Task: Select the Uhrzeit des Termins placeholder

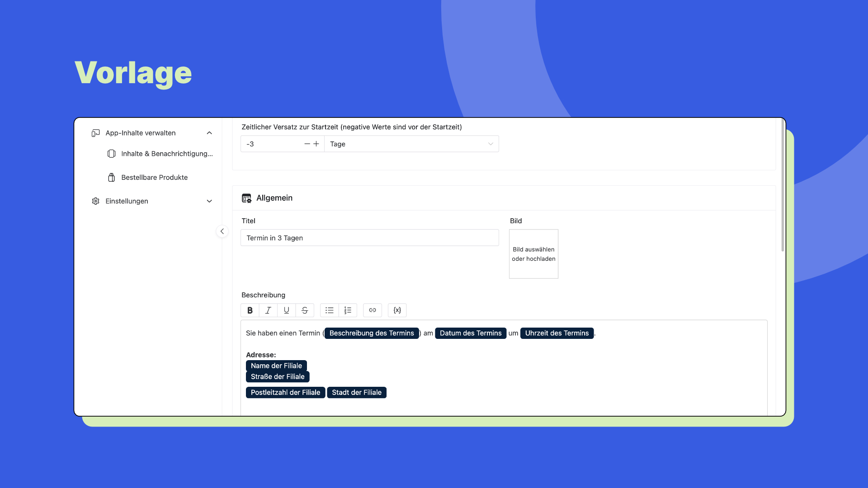Action: click(x=557, y=333)
